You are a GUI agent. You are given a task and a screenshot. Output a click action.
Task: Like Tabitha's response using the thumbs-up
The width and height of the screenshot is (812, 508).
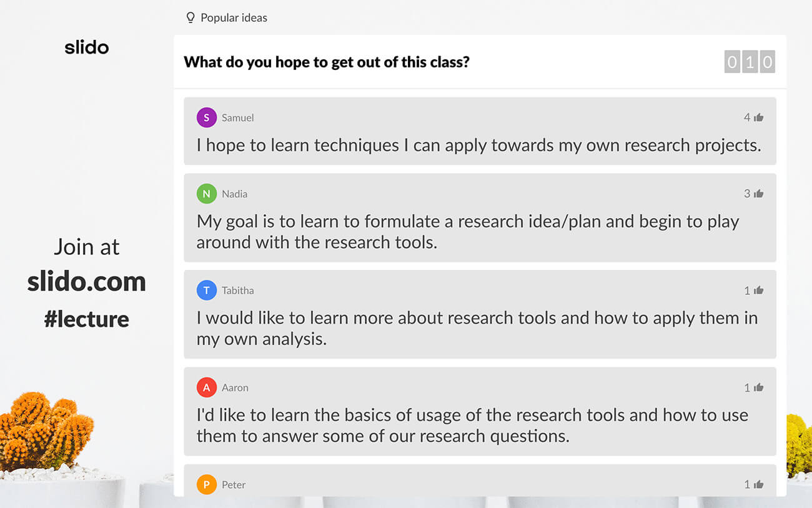point(759,291)
